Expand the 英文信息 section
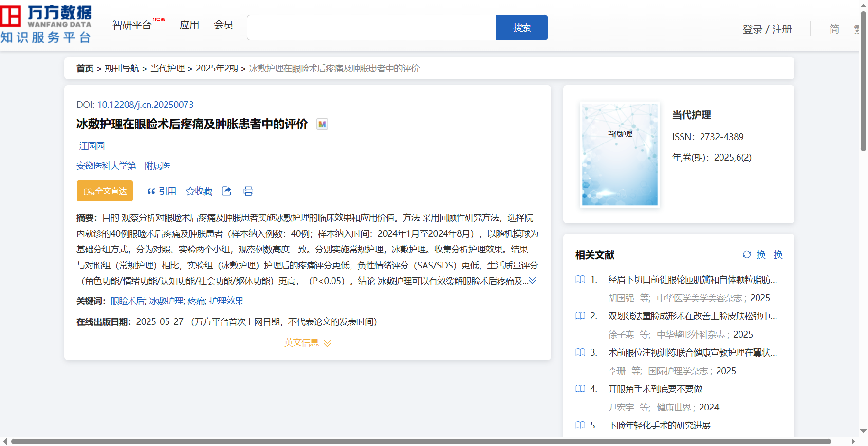This screenshot has height=446, width=868. coord(308,343)
